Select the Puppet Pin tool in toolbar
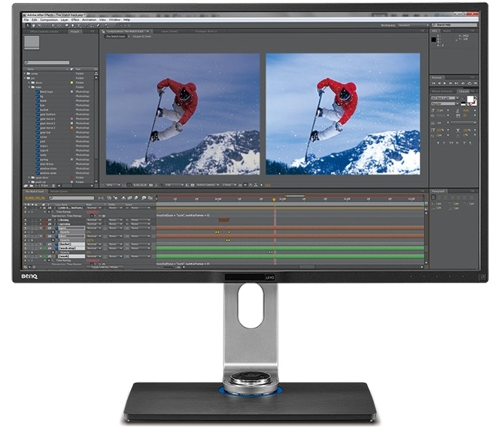This screenshot has width=504, height=427. pos(106,26)
